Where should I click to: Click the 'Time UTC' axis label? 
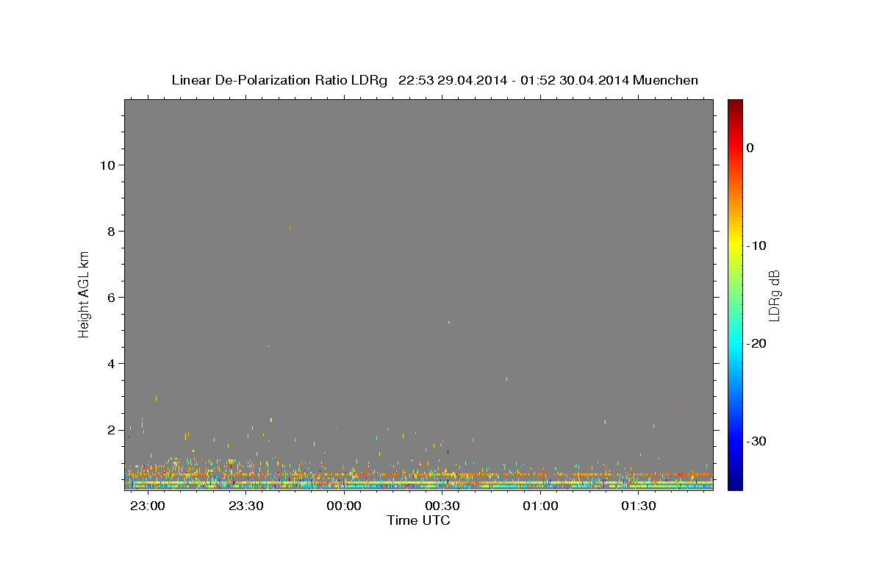[x=418, y=520]
